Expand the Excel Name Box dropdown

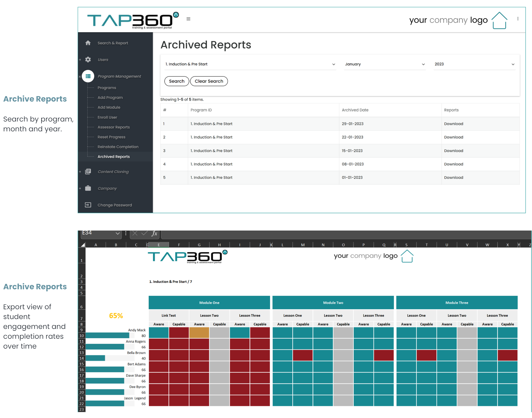coord(118,233)
